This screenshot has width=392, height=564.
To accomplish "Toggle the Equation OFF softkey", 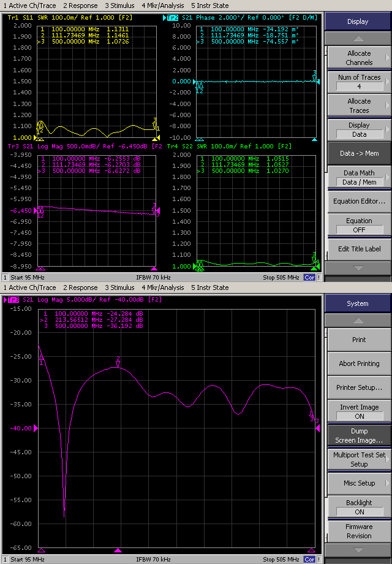I will tap(359, 225).
